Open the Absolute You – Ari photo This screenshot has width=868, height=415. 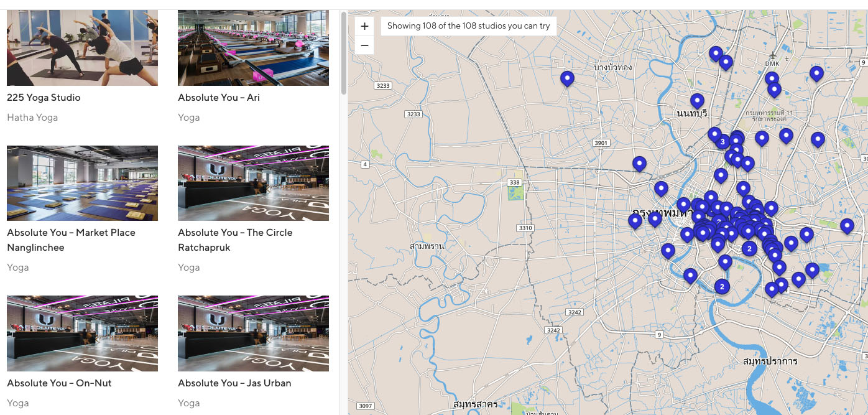pos(253,48)
